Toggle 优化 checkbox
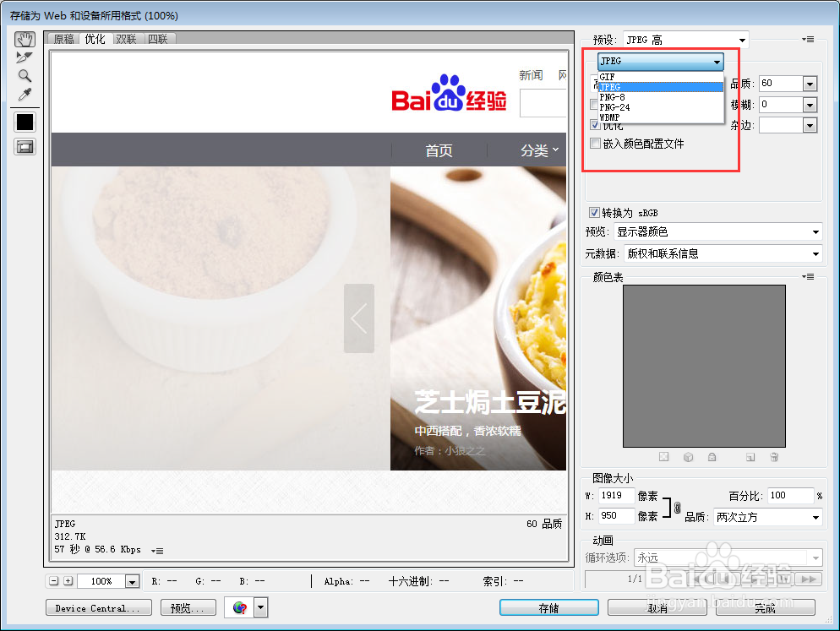Screen dimensions: 840x631 pos(595,125)
